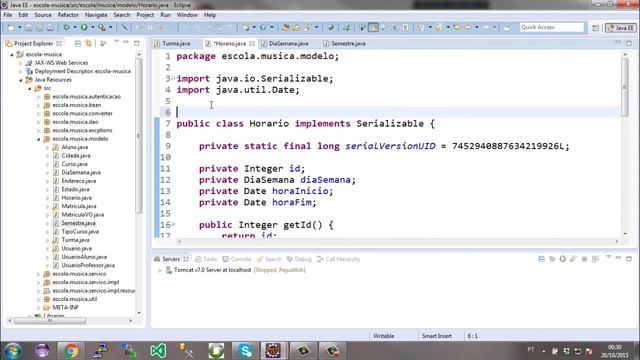Screen dimensions: 640x360
Task: Select Deployment Descriptor: escola-musica node
Action: (x=82, y=71)
